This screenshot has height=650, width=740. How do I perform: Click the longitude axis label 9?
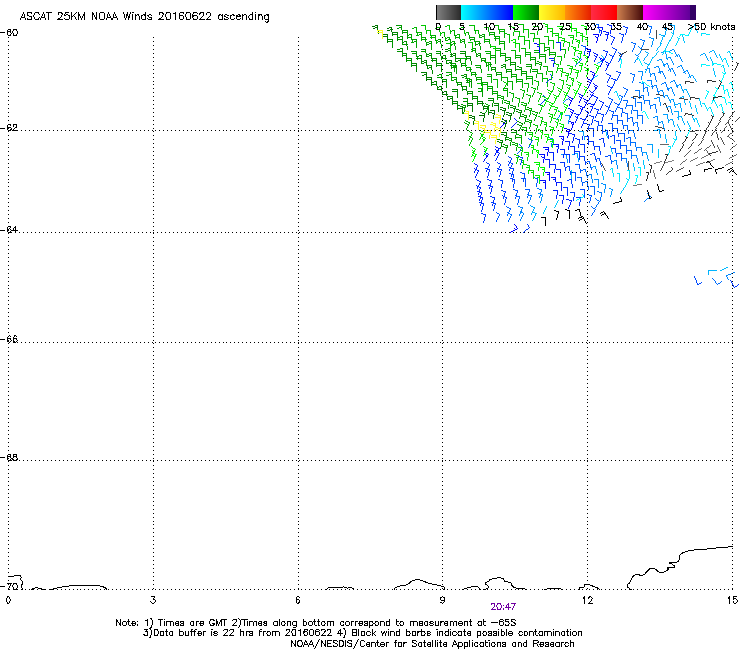coord(443,600)
